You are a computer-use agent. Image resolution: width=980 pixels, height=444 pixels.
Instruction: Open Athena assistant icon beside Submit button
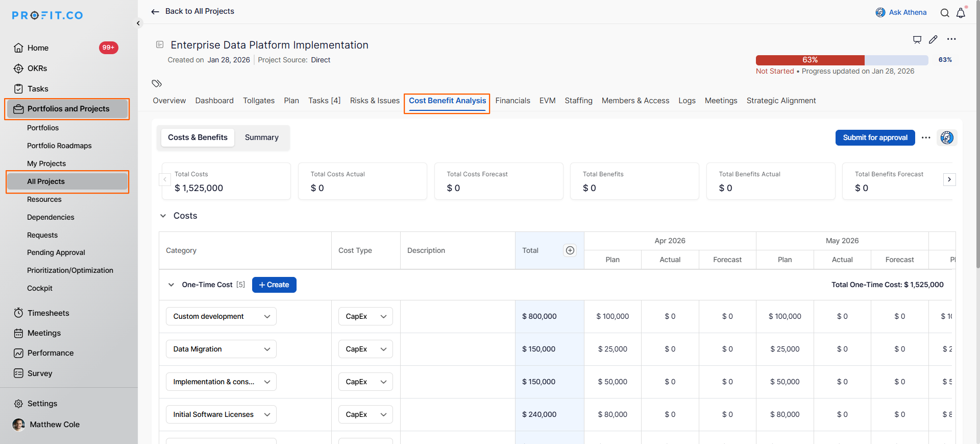click(x=947, y=137)
